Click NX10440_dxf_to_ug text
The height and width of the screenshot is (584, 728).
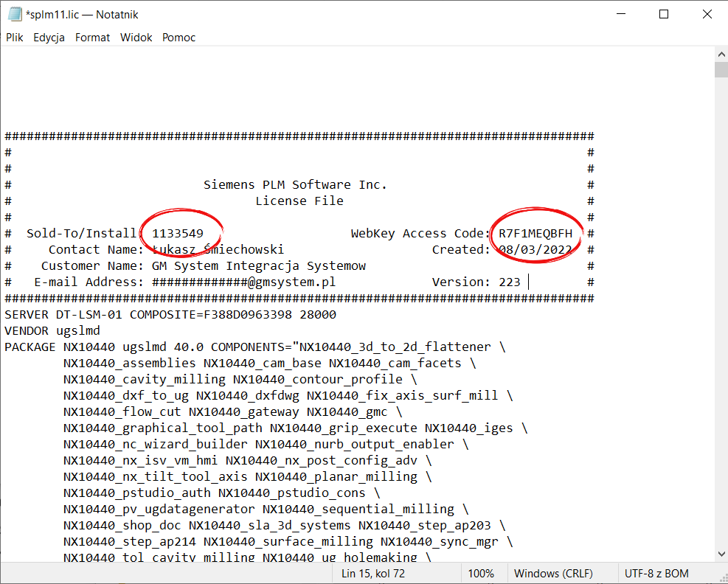click(x=126, y=395)
